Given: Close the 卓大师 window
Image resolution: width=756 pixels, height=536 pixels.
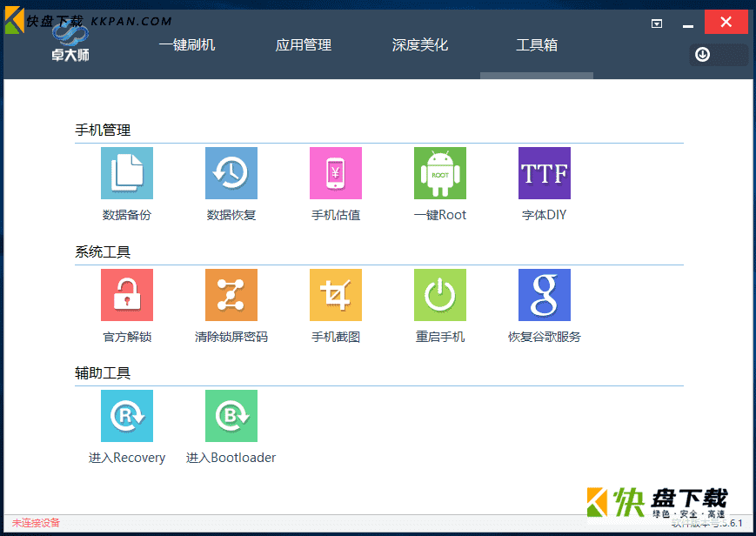Looking at the screenshot, I should coord(726,22).
